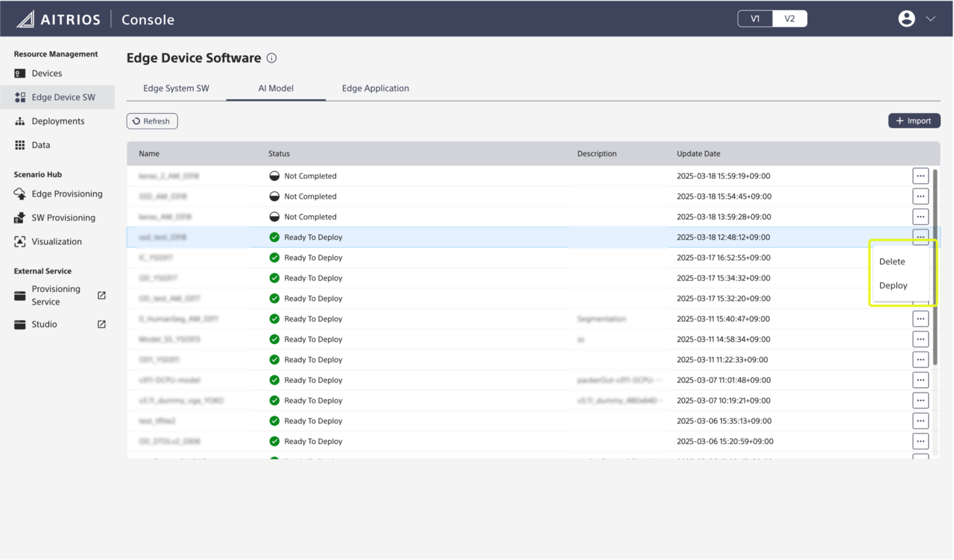Click the user account avatar icon
Image resolution: width=954 pixels, height=560 pixels.
[906, 19]
